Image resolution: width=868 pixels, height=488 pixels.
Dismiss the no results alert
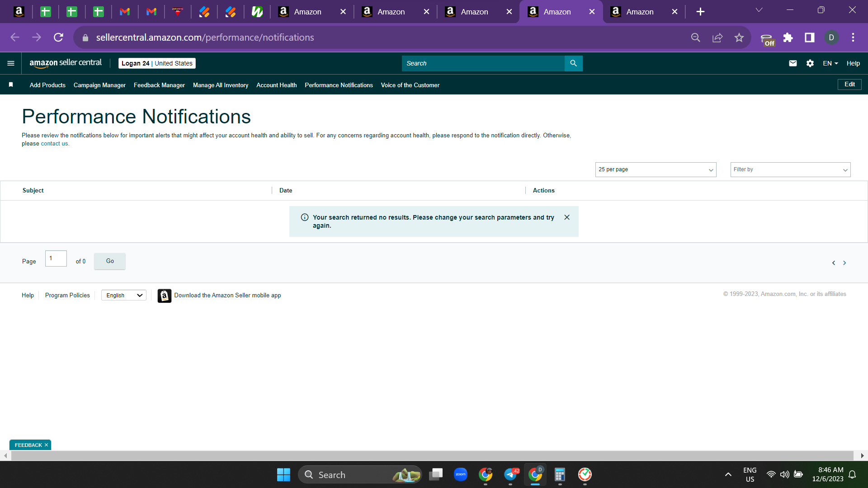(x=567, y=217)
